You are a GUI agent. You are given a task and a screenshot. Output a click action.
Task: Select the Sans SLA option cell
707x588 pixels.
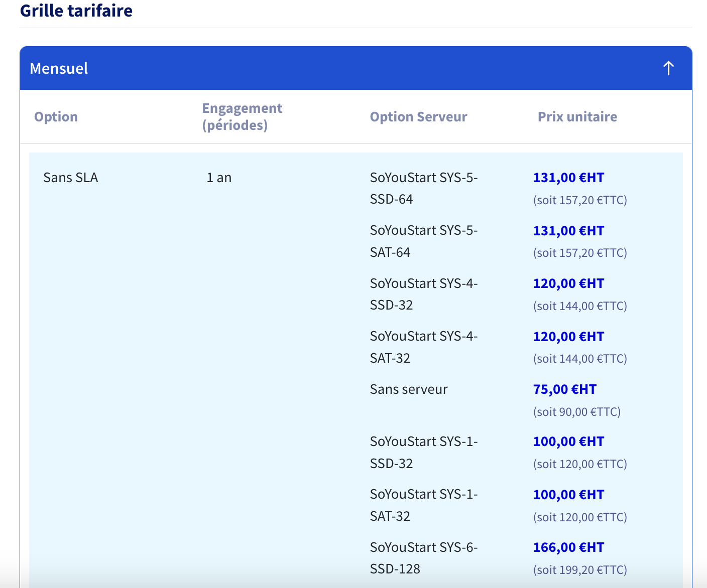pyautogui.click(x=71, y=178)
